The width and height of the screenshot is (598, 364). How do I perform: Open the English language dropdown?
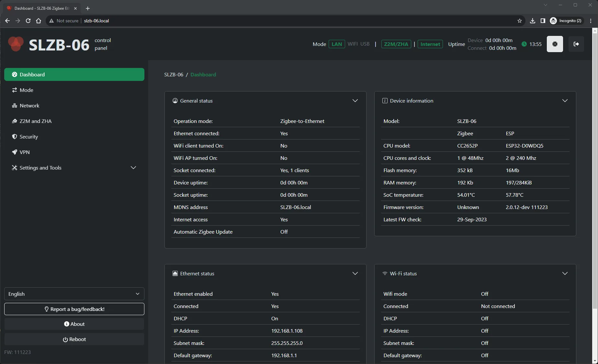74,294
